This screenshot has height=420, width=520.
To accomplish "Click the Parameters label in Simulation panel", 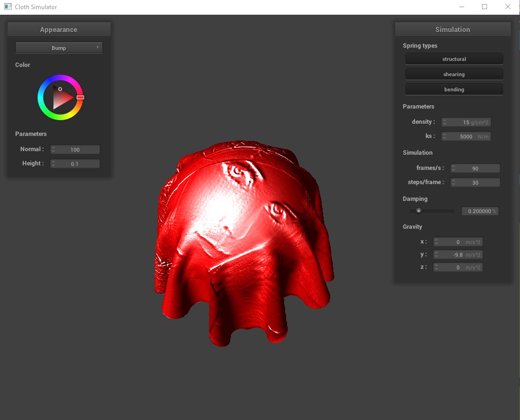I will (418, 107).
